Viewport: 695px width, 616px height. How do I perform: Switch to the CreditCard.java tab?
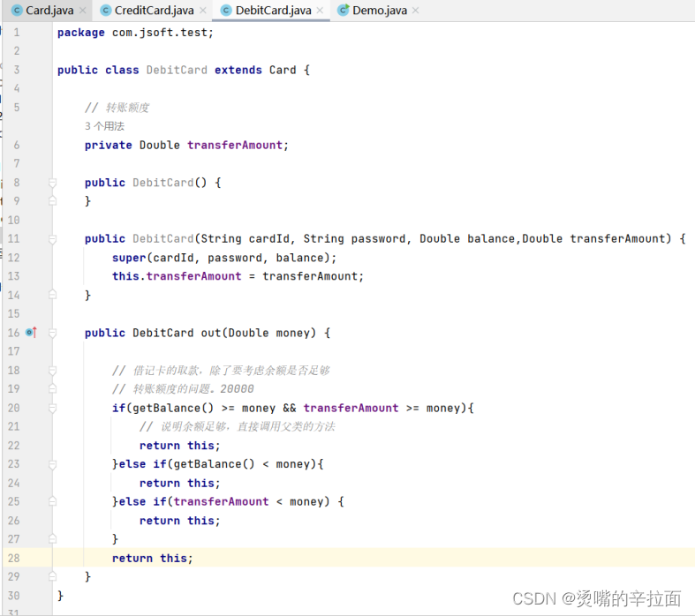[x=154, y=11]
